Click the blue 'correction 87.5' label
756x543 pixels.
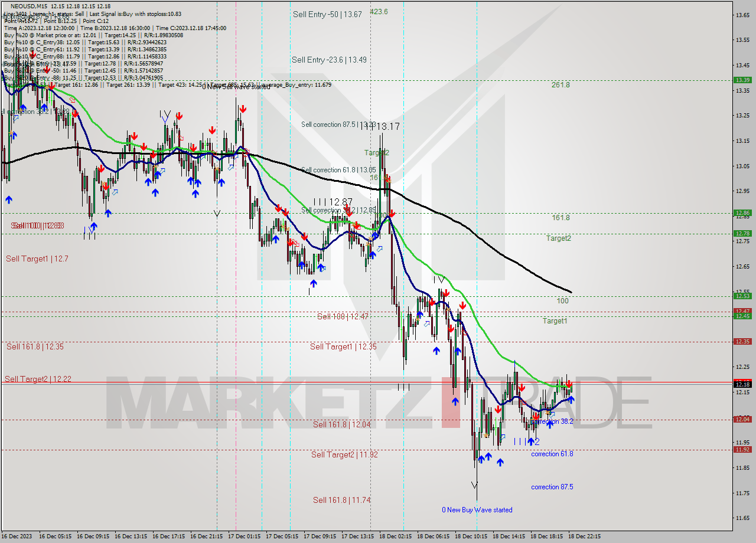[x=552, y=487]
